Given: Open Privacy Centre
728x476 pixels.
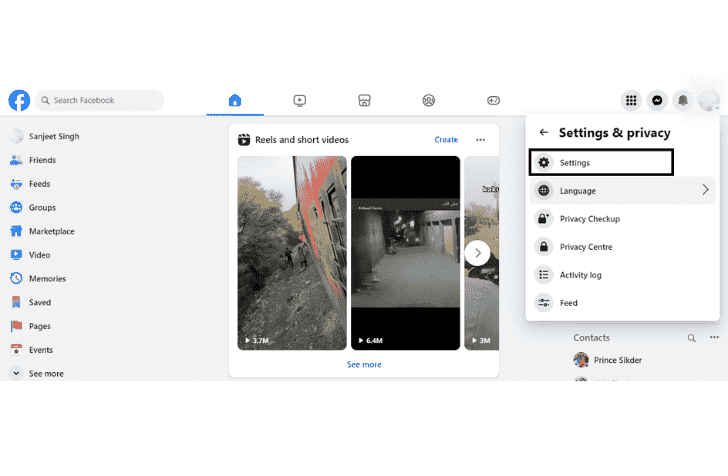Looking at the screenshot, I should [622, 247].
